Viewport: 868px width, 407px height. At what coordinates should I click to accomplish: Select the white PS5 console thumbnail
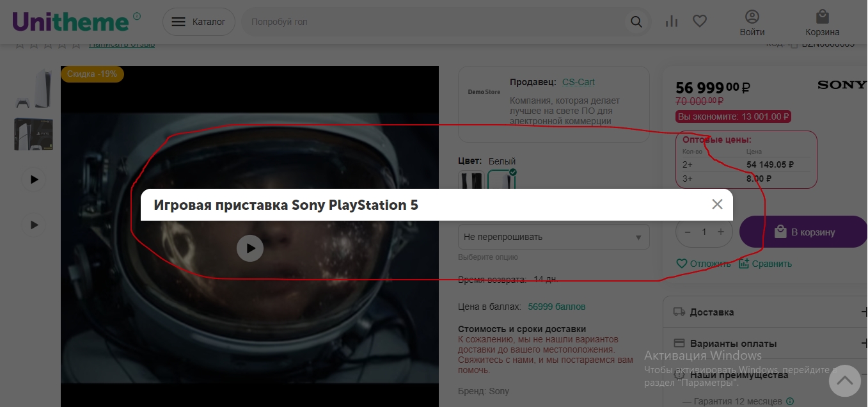(33, 88)
